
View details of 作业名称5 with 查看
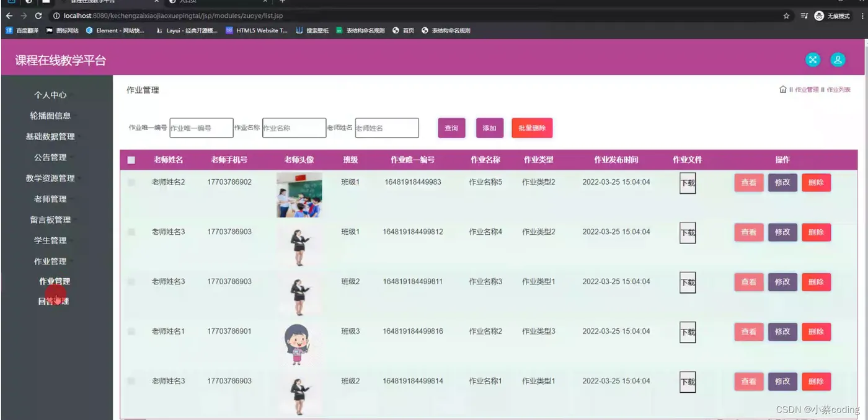(x=749, y=182)
